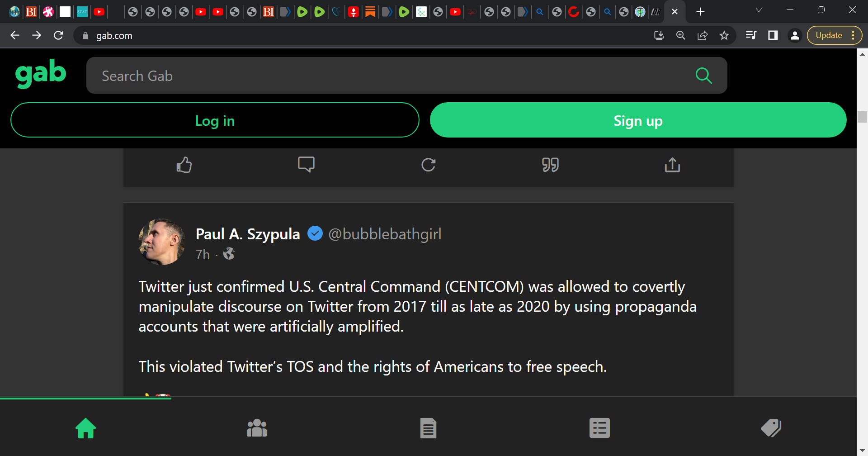Screen dimensions: 868x456
Task: Open the tags icon in bottom bar
Action: (x=771, y=428)
